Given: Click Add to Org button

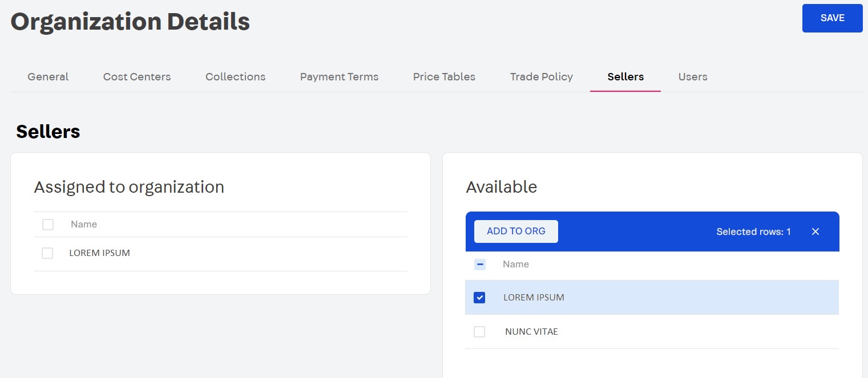Looking at the screenshot, I should pyautogui.click(x=516, y=231).
